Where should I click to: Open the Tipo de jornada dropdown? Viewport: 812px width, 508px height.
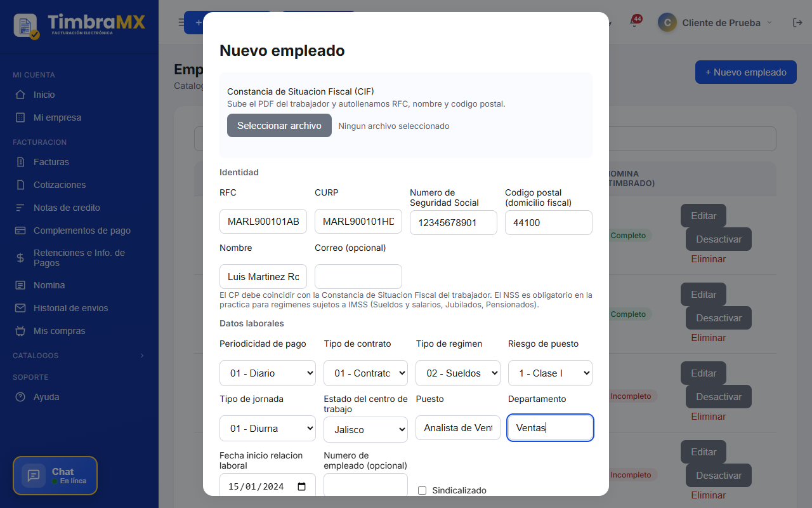(268, 428)
